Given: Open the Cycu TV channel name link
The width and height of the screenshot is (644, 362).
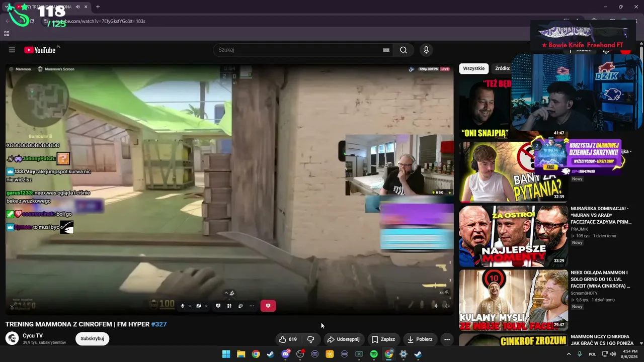Looking at the screenshot, I should [33, 335].
